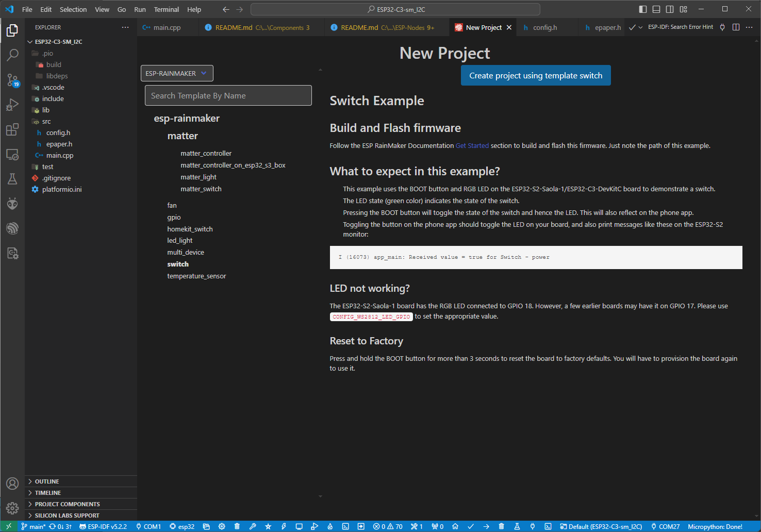Select the homekit_switch template
Image resolution: width=761 pixels, height=532 pixels.
[x=190, y=229]
